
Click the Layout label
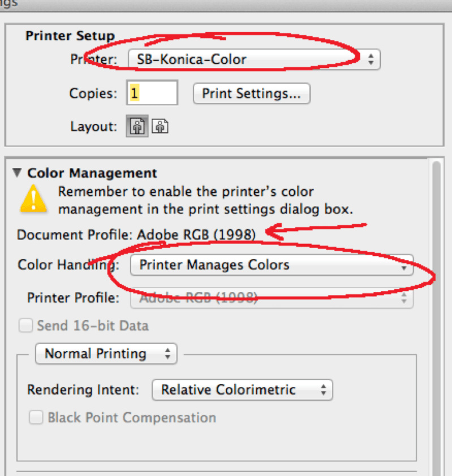[93, 127]
